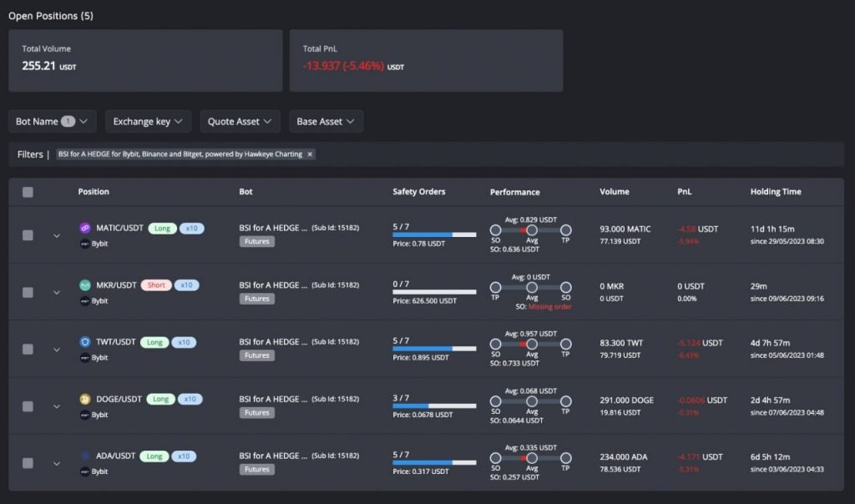Check the MATIC/USDT position checkbox
The width and height of the screenshot is (855, 504).
pyautogui.click(x=28, y=235)
